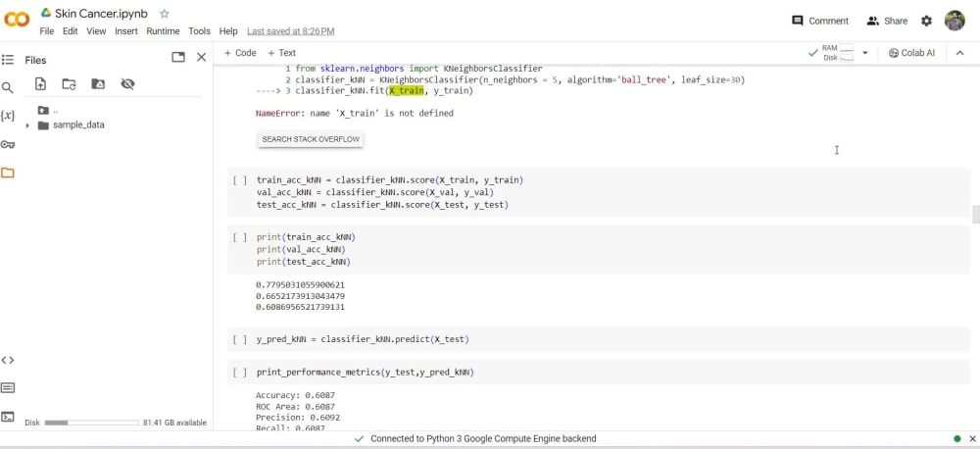Screen dimensions: 980x449
Task: Open the File menu
Action: pyautogui.click(x=47, y=31)
